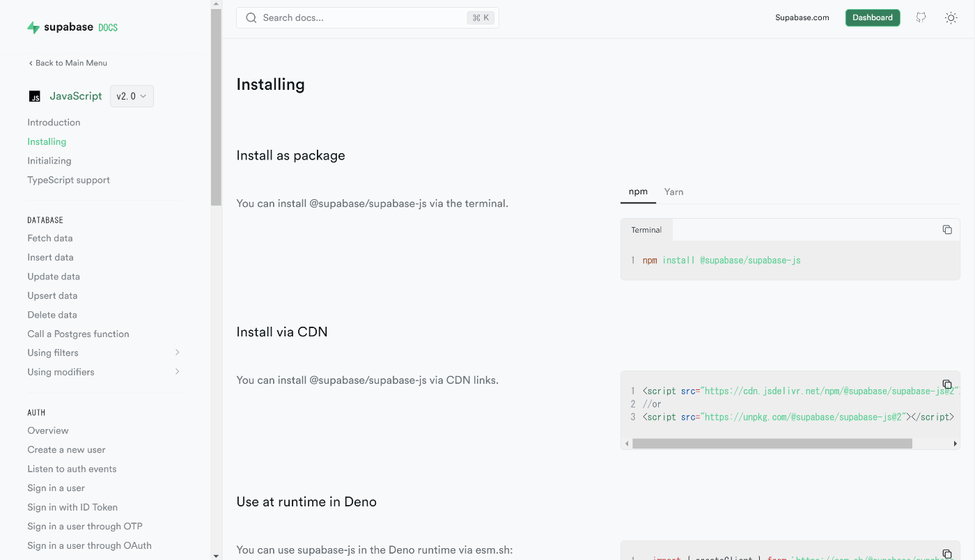The height and width of the screenshot is (560, 975).
Task: Click the Search docs input field
Action: 368,18
